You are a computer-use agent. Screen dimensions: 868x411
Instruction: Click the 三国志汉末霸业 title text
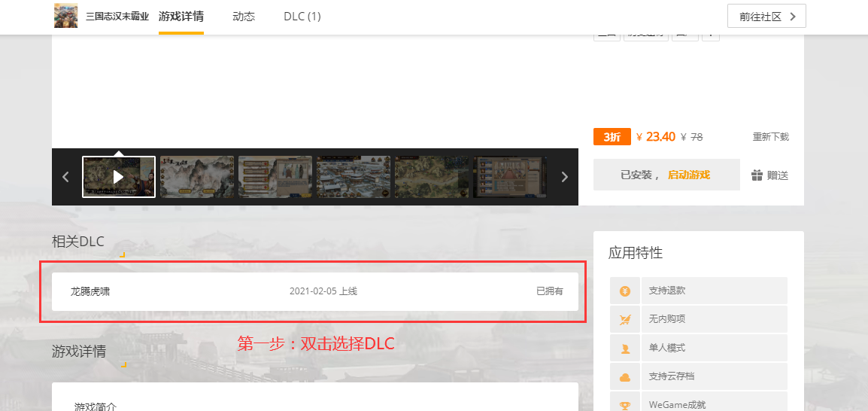point(117,17)
